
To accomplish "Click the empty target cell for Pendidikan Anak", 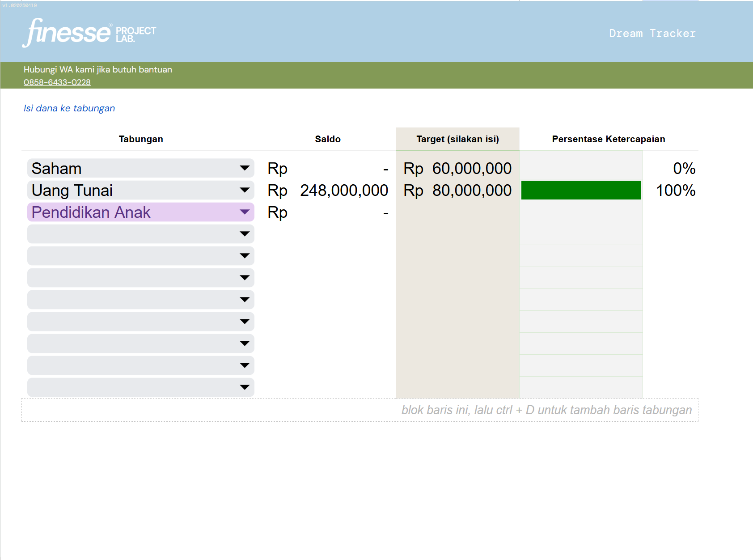I will point(457,212).
